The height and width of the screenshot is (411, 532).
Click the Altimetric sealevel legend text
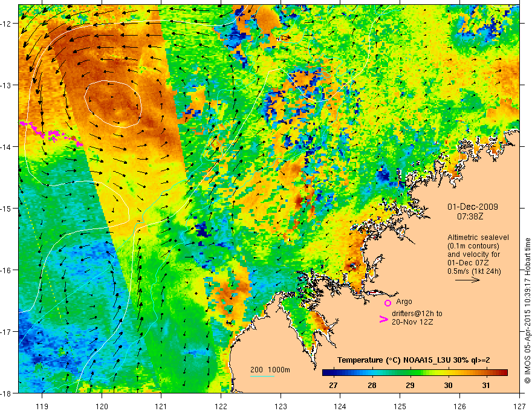(478, 238)
